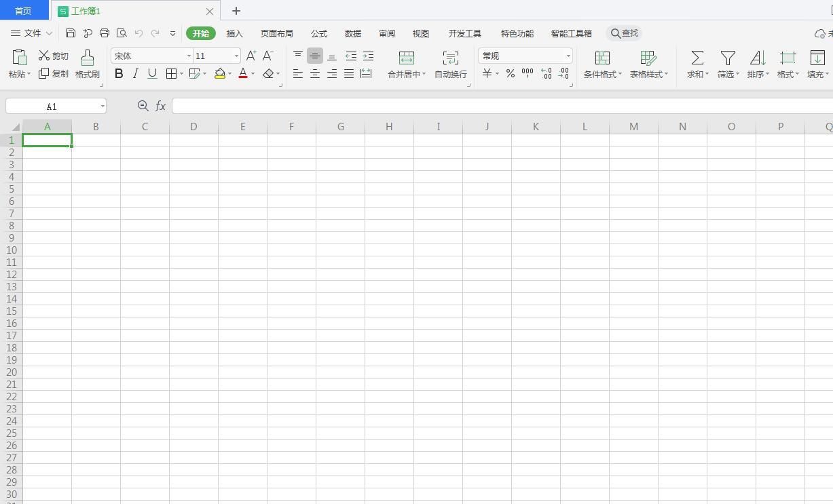Increase font size with A+ icon
The height and width of the screenshot is (504, 833).
pos(251,56)
